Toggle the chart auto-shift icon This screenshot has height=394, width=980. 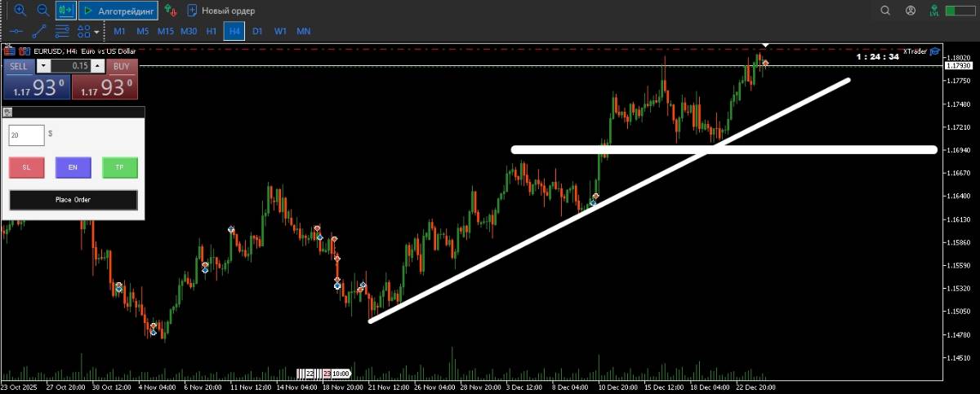coord(65,11)
